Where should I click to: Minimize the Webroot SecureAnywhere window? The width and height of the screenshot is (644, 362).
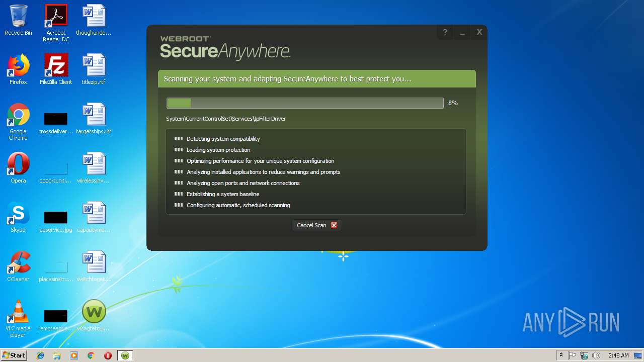pyautogui.click(x=462, y=32)
